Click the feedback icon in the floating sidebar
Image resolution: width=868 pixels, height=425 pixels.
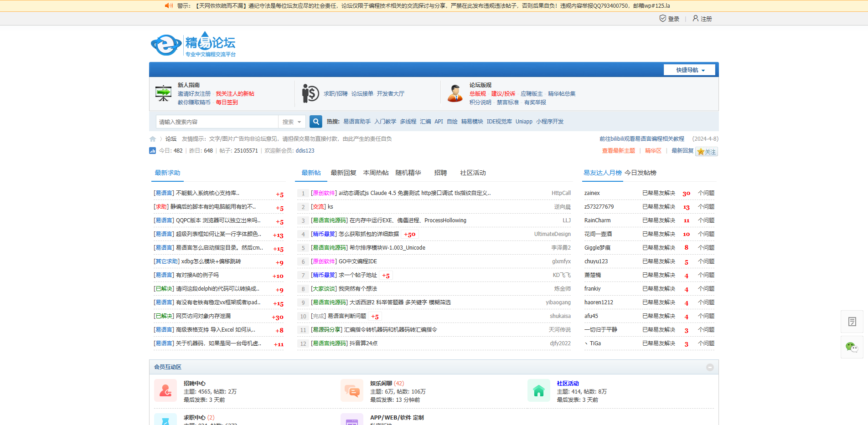pos(852,321)
